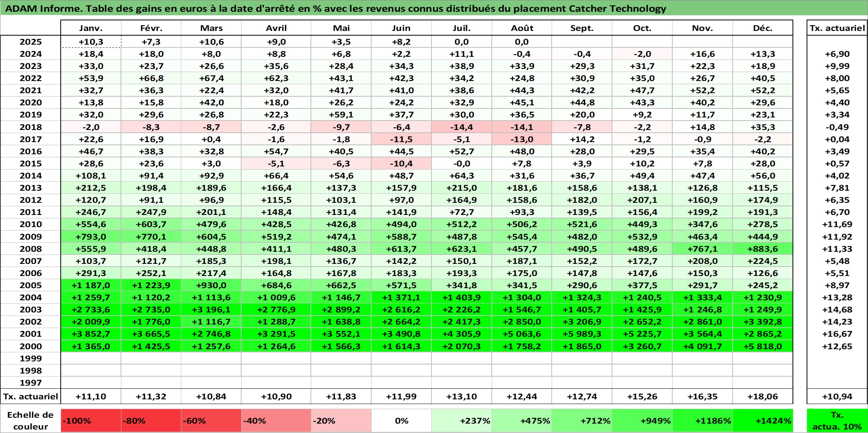Image resolution: width=868 pixels, height=433 pixels.
Task: Click the -60% color scale swatch
Action: pyautogui.click(x=211, y=421)
